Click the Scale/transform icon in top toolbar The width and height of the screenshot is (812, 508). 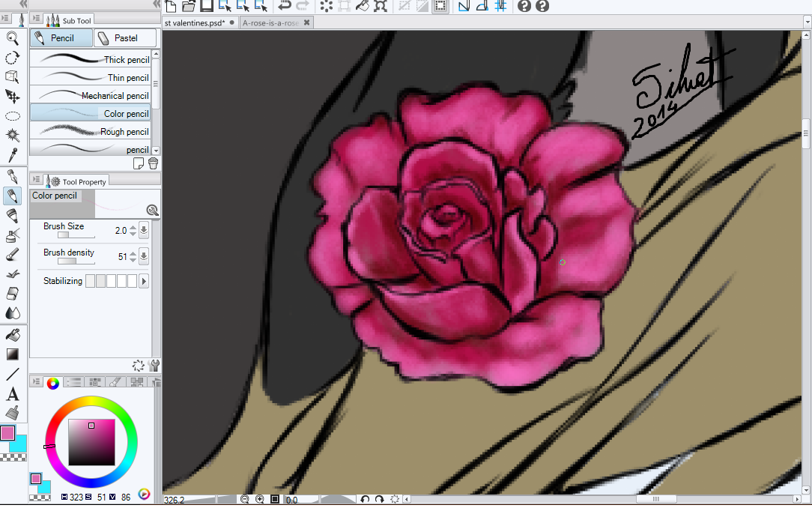(x=381, y=6)
